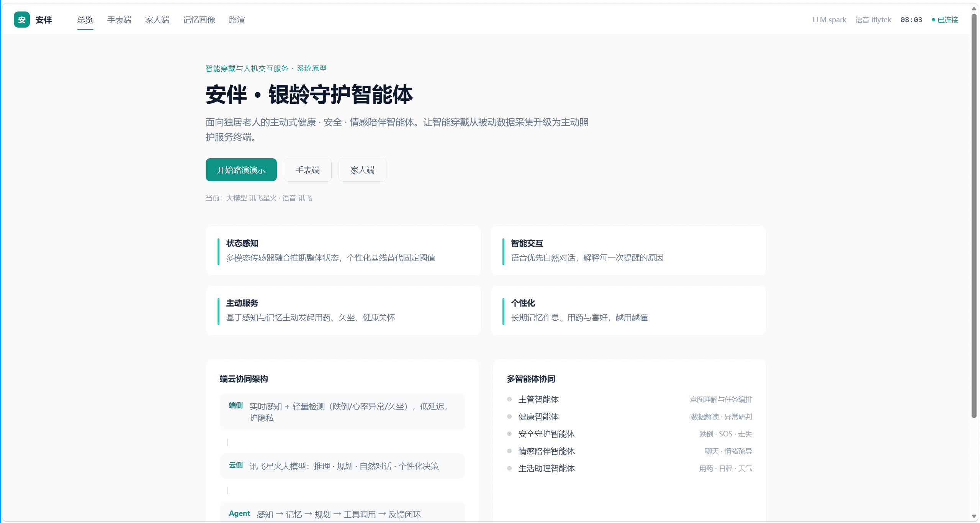
Task: Click the 意图理解与任务编排 description
Action: tap(721, 399)
